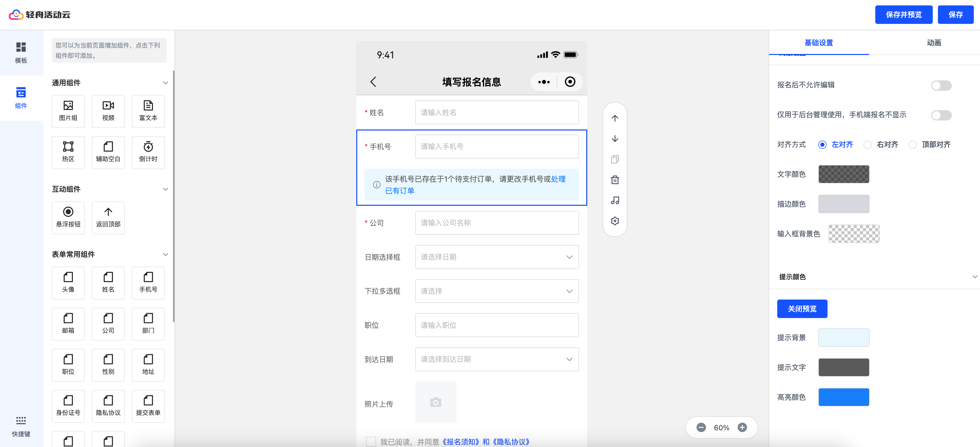Image resolution: width=980 pixels, height=447 pixels.
Task: Add the 头像 avatar form field
Action: (x=68, y=283)
